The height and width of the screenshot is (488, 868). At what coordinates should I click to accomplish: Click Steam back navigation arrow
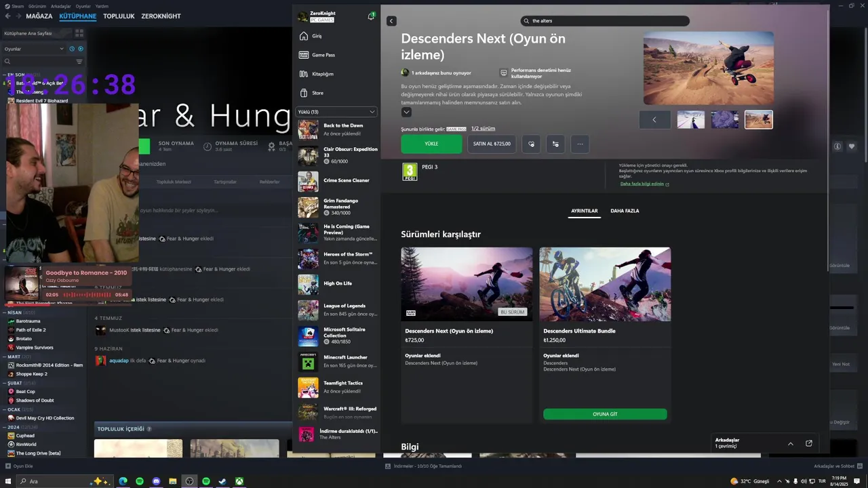(x=7, y=16)
